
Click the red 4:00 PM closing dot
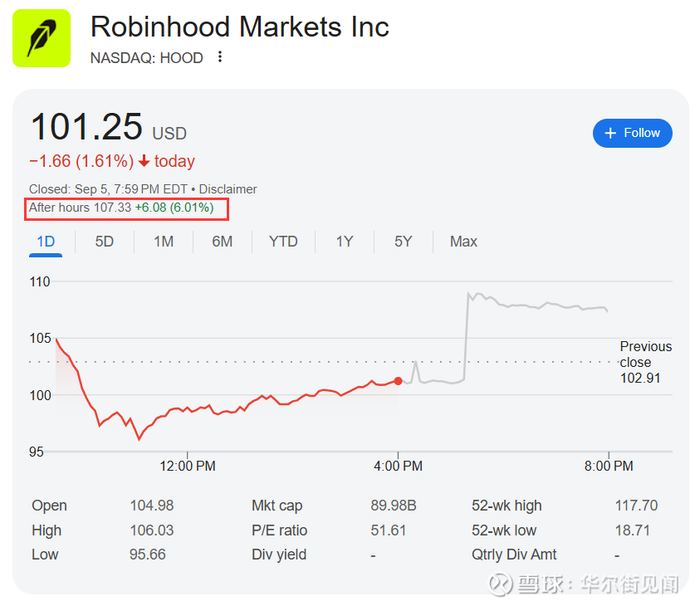pos(399,381)
